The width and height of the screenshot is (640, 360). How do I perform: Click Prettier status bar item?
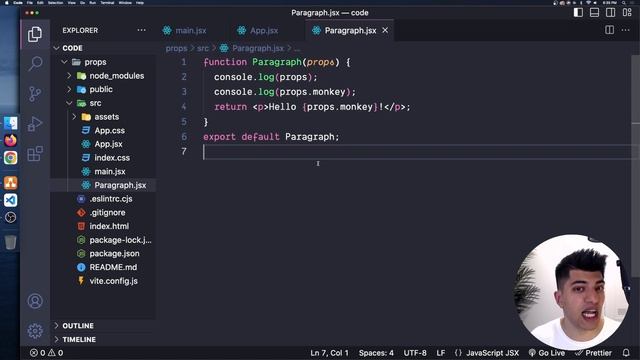pos(594,353)
